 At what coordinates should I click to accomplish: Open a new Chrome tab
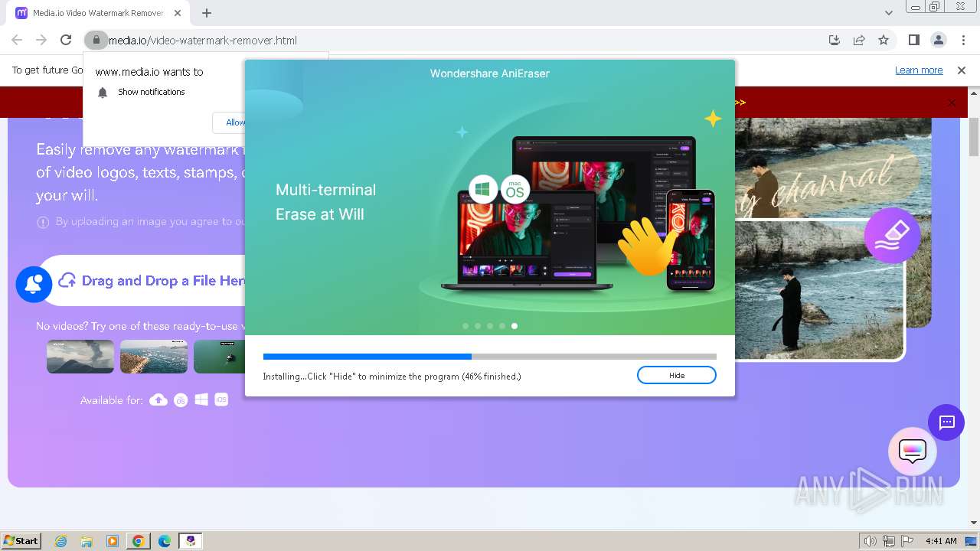(x=207, y=13)
